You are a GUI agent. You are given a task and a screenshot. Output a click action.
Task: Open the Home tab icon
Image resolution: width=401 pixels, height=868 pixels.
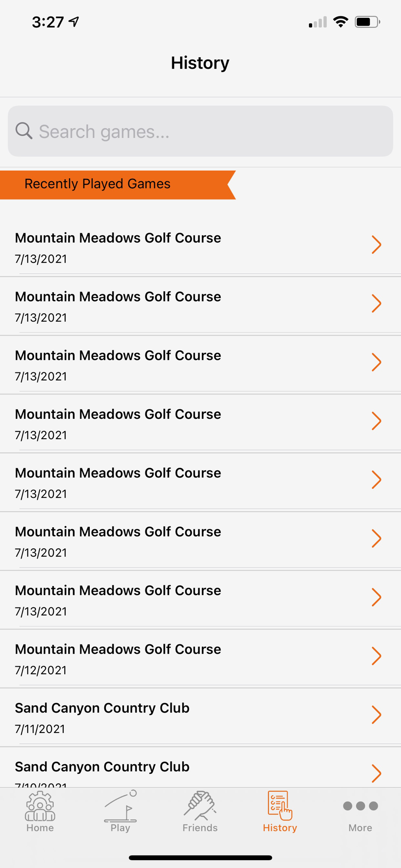coord(40,806)
